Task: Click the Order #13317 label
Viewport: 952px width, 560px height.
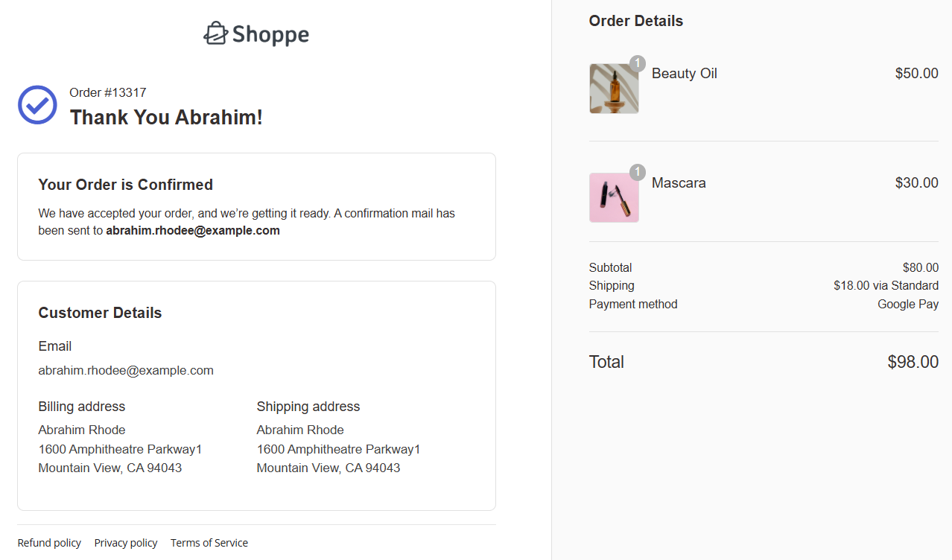Action: 107,92
